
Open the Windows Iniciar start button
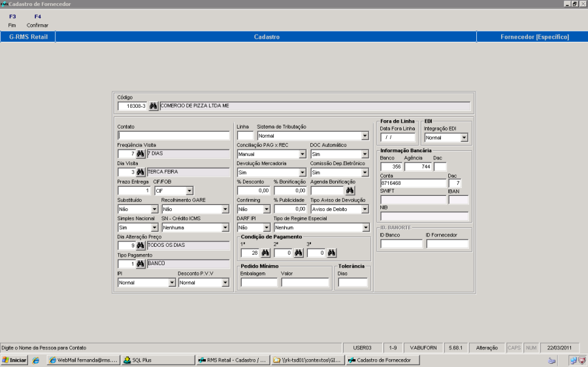14,360
